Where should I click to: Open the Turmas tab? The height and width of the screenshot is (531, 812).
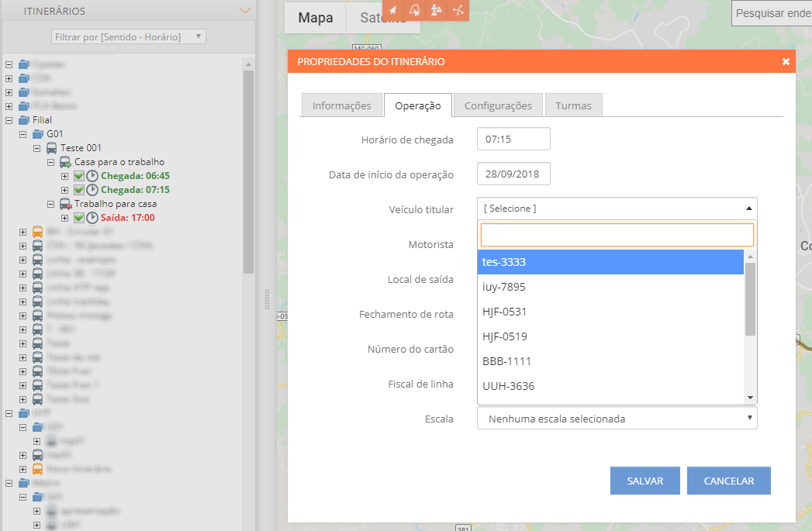(x=573, y=105)
